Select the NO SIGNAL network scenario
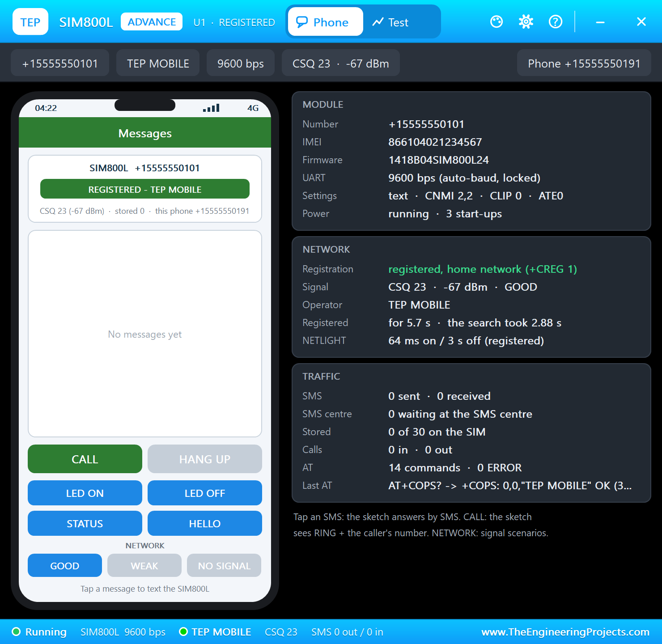This screenshot has width=662, height=644. point(224,565)
